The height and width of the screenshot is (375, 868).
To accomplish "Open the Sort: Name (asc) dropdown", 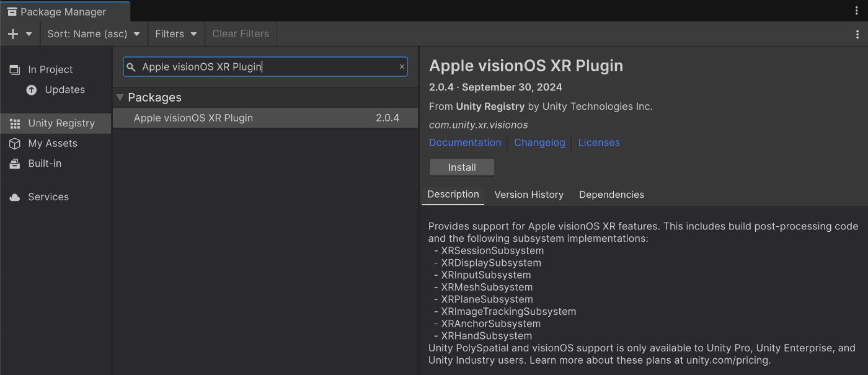I will (94, 34).
